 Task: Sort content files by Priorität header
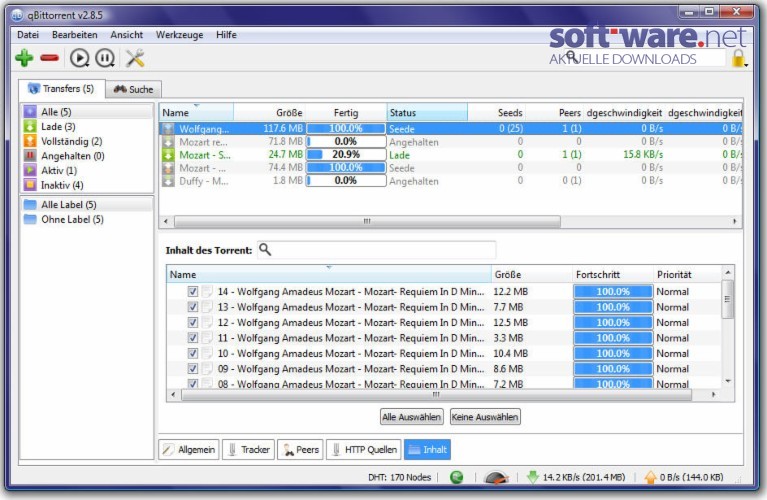coord(687,274)
